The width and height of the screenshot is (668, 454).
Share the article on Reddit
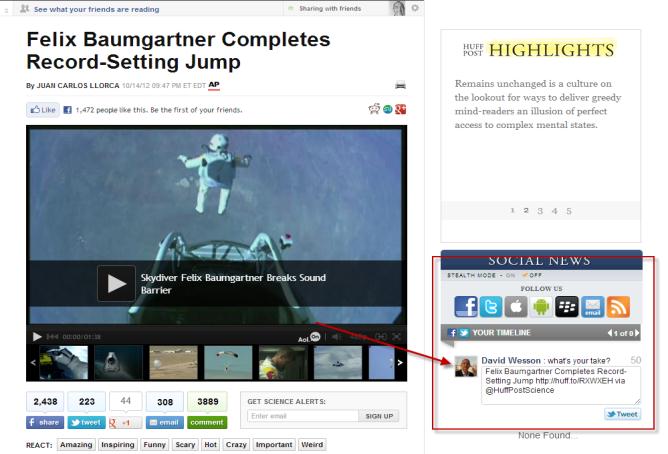pyautogui.click(x=374, y=109)
